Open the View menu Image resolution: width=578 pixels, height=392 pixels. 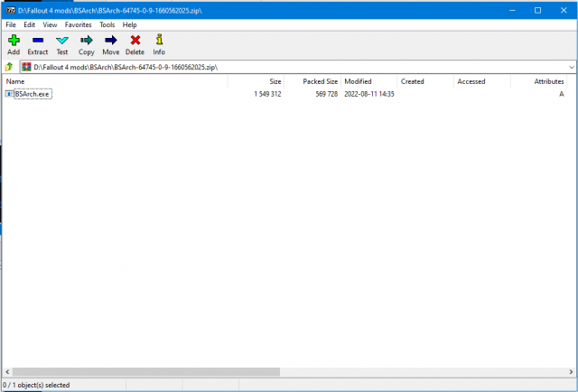pyautogui.click(x=50, y=24)
